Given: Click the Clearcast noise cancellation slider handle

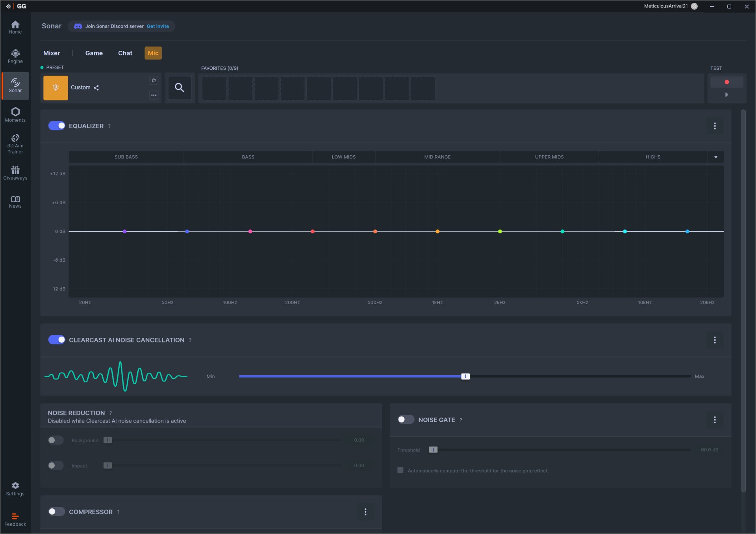Looking at the screenshot, I should click(x=465, y=376).
